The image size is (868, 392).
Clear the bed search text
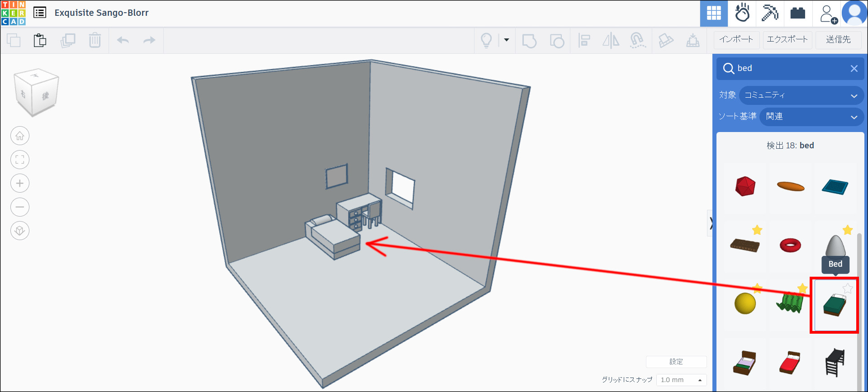tap(854, 68)
